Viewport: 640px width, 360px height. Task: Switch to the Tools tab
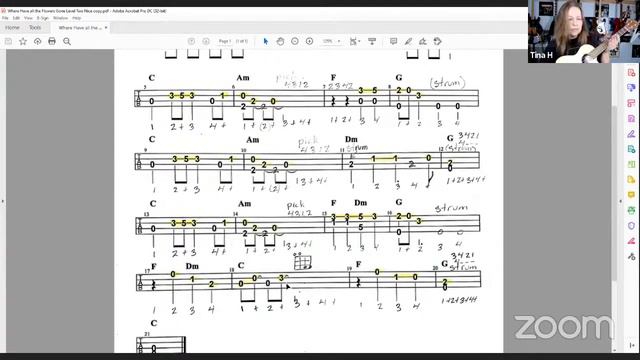pyautogui.click(x=35, y=28)
